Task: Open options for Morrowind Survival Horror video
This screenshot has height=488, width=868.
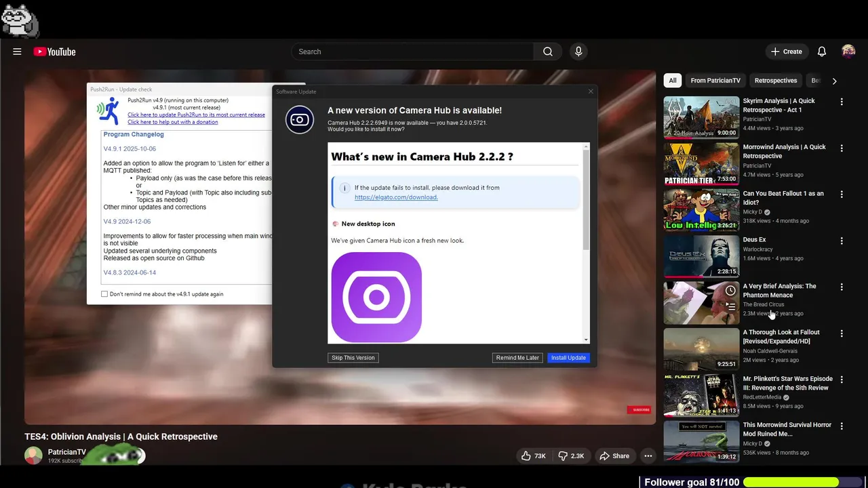Action: point(842,426)
